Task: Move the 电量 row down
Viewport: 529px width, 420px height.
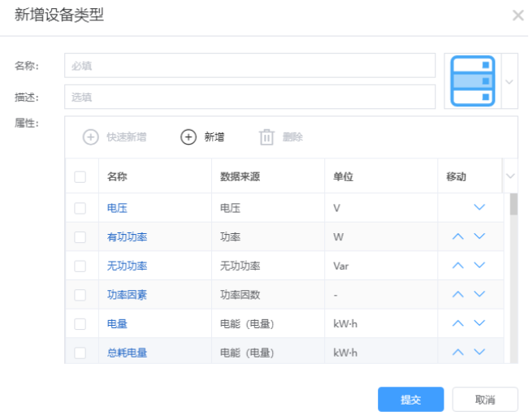Action: pyautogui.click(x=479, y=323)
